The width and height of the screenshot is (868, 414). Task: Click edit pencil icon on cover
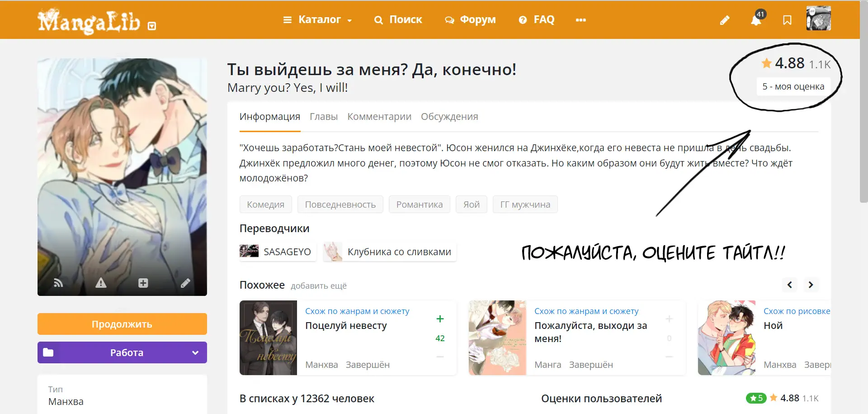pyautogui.click(x=185, y=283)
